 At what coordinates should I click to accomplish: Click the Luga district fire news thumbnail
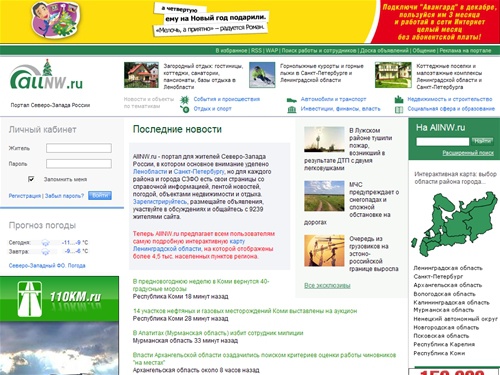(x=324, y=139)
